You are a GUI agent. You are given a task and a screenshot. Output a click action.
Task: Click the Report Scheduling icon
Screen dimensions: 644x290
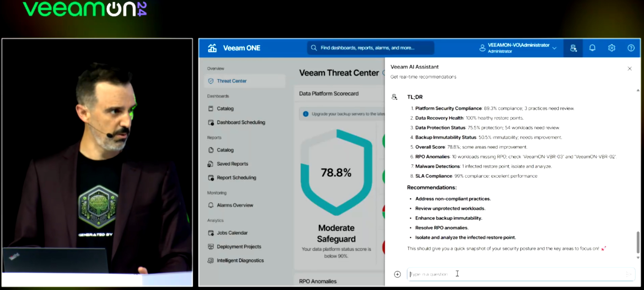click(211, 177)
